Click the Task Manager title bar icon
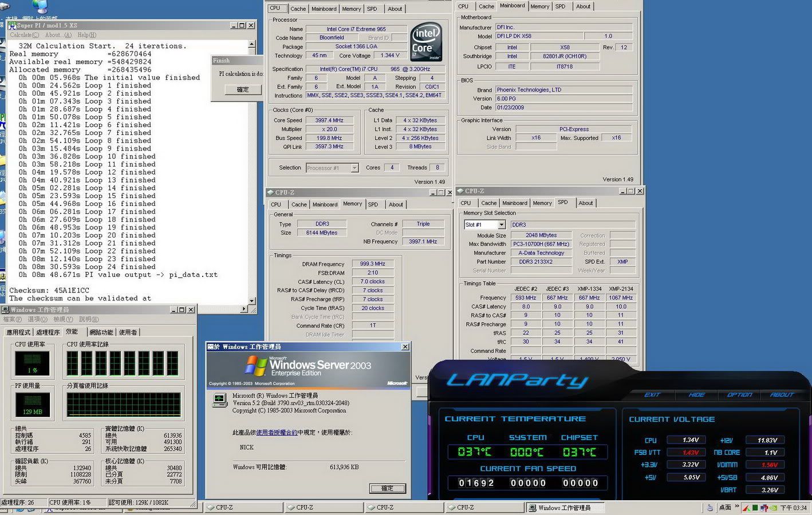 pos(6,310)
